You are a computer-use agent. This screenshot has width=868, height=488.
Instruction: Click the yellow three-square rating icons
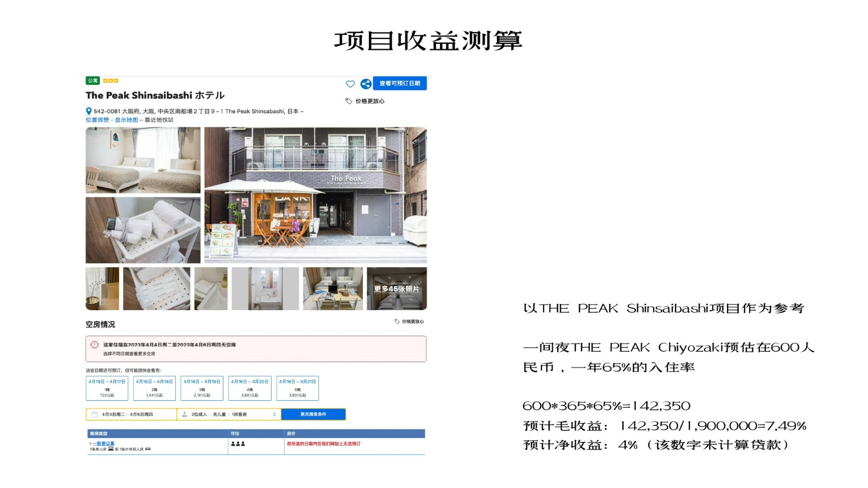[111, 81]
